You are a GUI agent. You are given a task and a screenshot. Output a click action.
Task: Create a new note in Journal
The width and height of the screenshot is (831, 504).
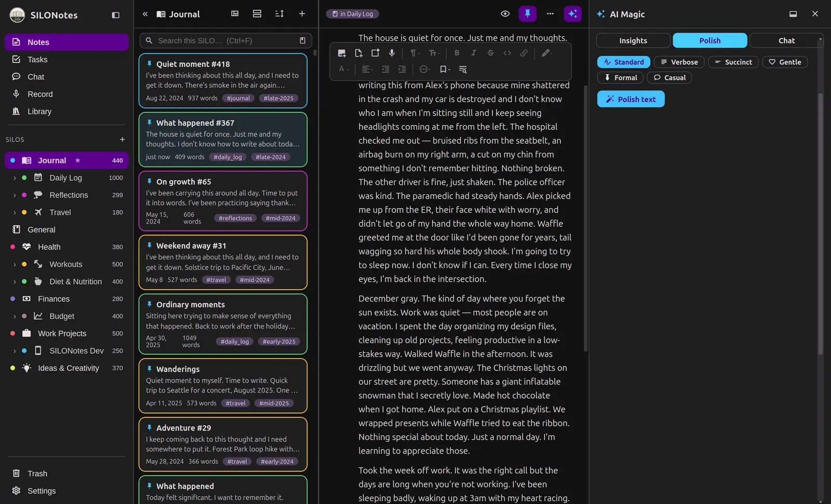302,14
